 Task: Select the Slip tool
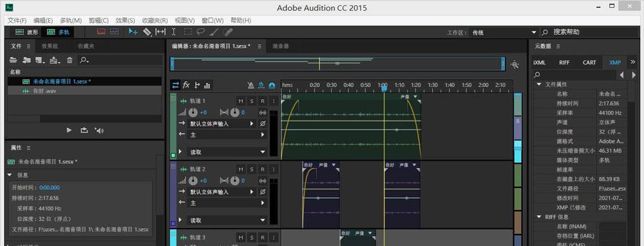[x=160, y=32]
